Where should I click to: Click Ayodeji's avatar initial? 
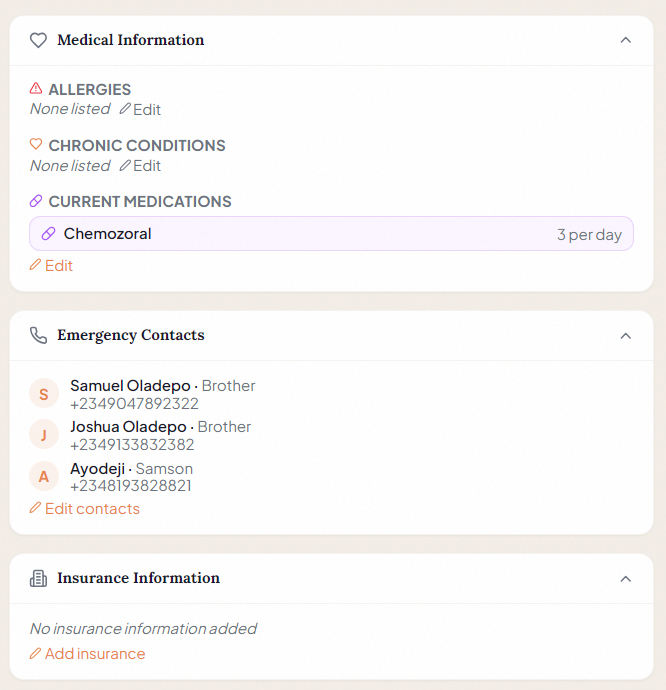coord(44,477)
